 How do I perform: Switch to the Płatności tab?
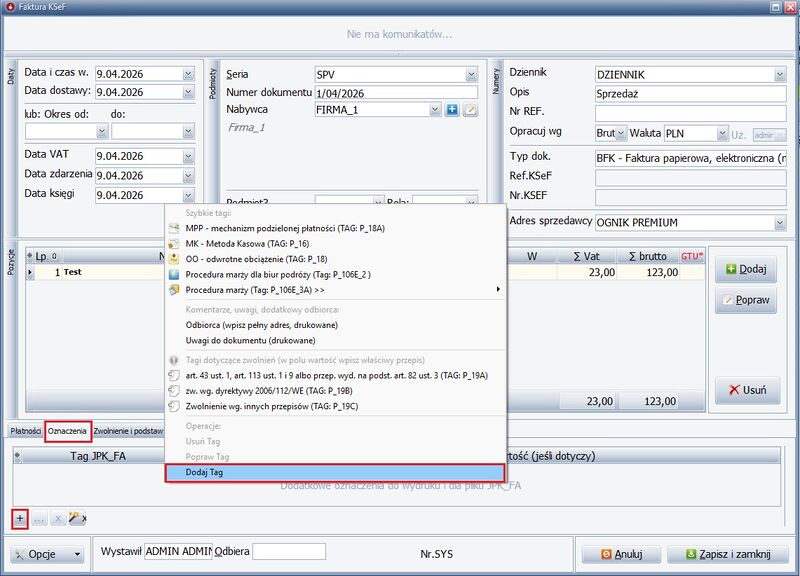25,431
